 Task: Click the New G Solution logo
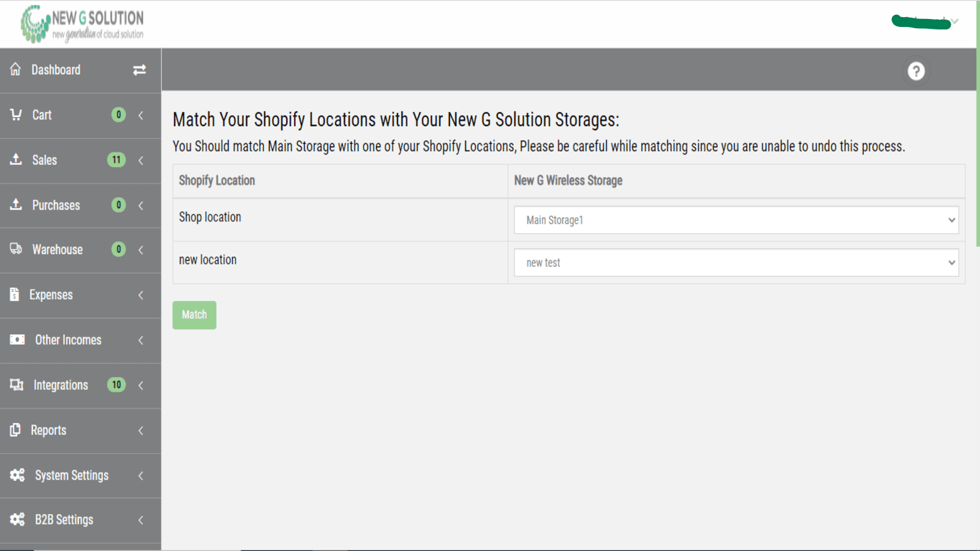pos(83,24)
